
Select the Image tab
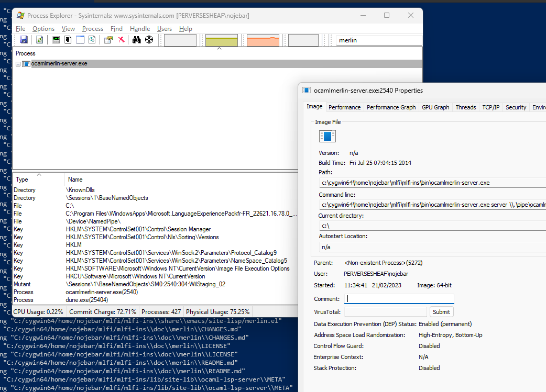[314, 106]
